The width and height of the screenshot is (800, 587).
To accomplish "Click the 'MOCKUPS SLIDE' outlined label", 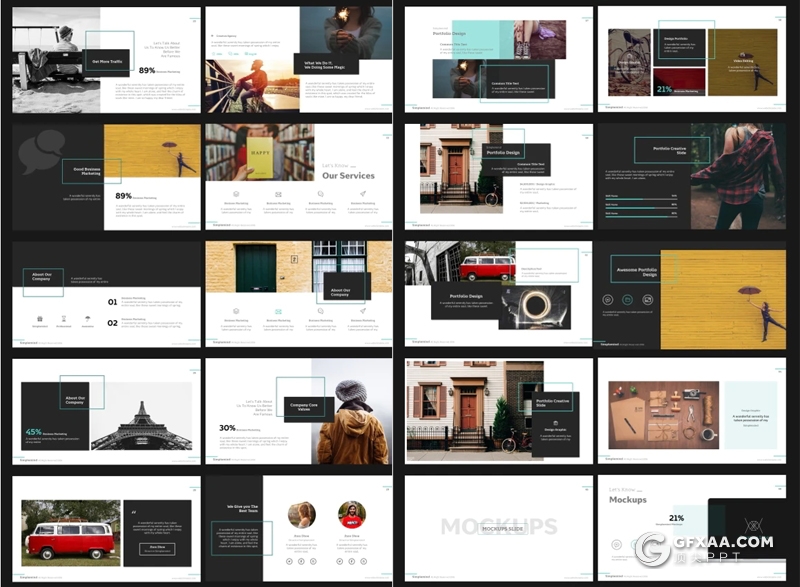I will [497, 527].
